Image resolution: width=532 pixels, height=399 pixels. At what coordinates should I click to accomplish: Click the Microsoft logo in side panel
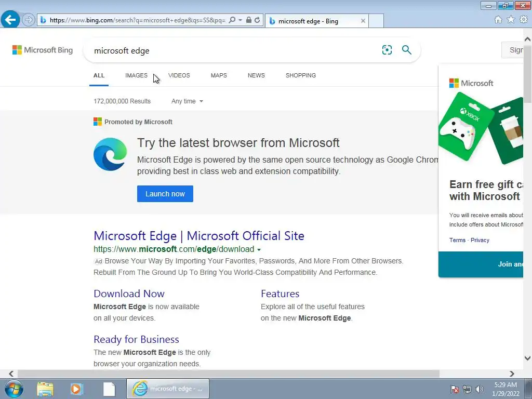tap(471, 83)
